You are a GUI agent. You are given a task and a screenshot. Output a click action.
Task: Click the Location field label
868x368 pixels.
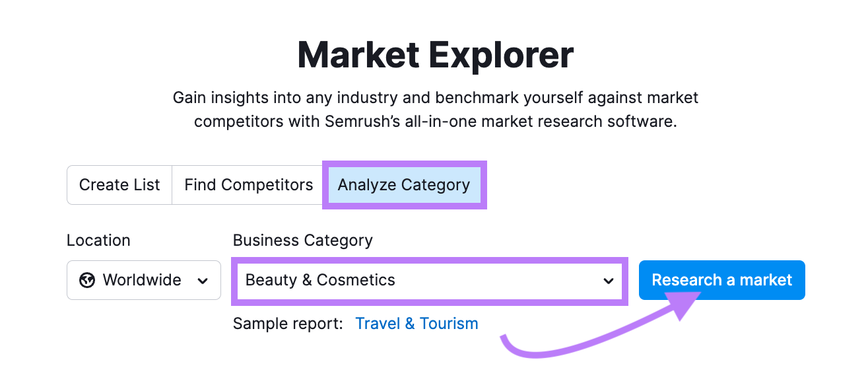(98, 240)
